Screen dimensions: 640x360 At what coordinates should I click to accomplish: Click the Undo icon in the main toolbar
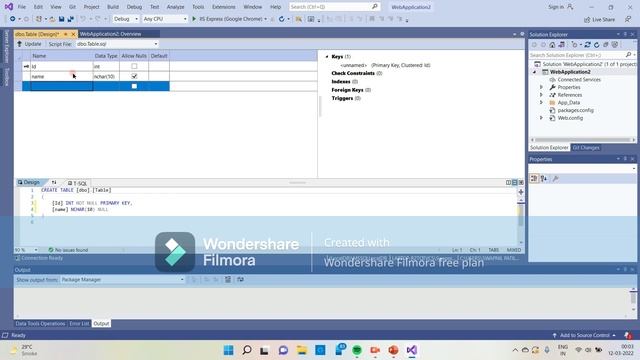point(83,19)
